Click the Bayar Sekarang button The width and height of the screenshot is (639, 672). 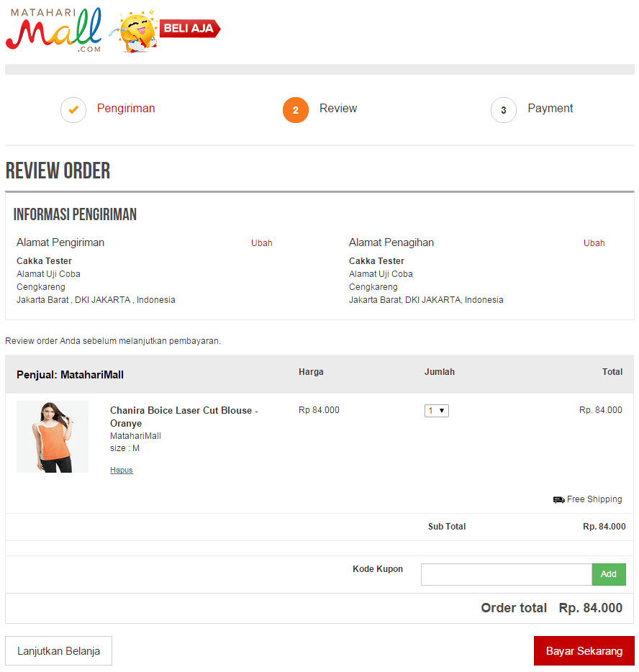pos(584,651)
